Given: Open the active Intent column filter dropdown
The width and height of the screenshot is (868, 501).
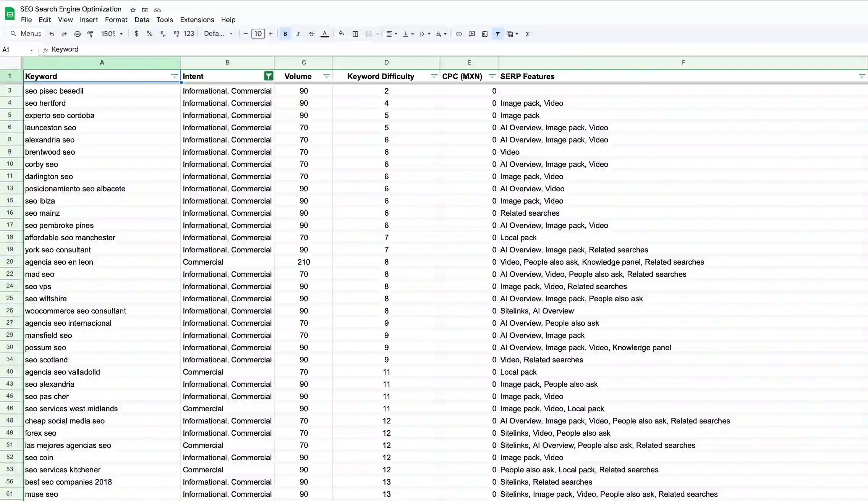Looking at the screenshot, I should tap(269, 76).
